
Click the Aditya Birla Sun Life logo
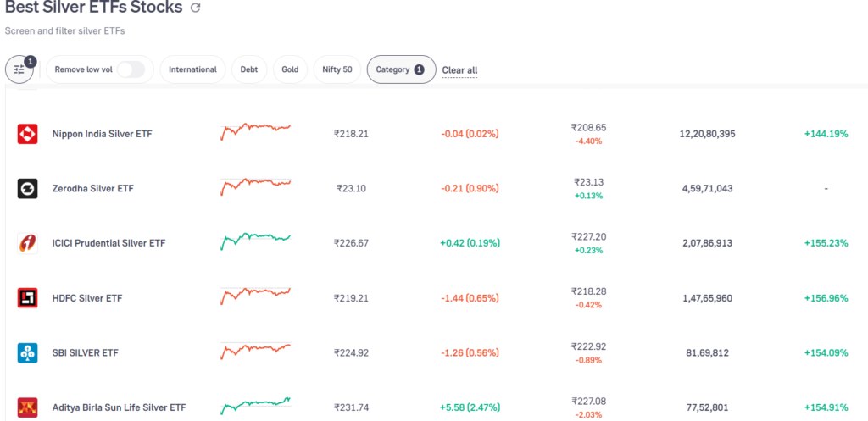click(27, 407)
